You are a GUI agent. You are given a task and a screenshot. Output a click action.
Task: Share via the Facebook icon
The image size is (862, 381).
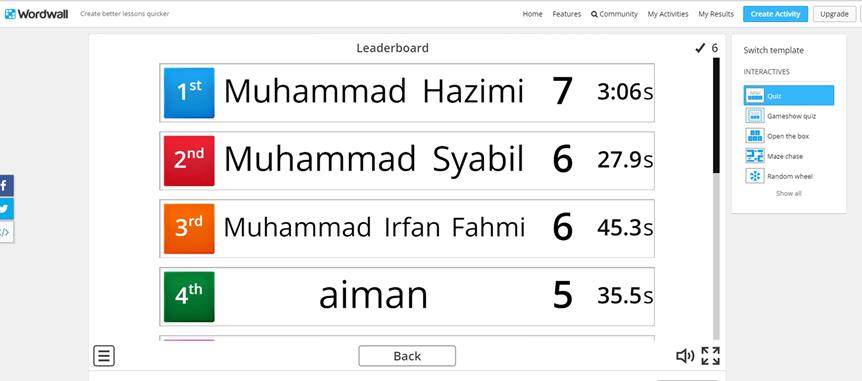(x=6, y=186)
